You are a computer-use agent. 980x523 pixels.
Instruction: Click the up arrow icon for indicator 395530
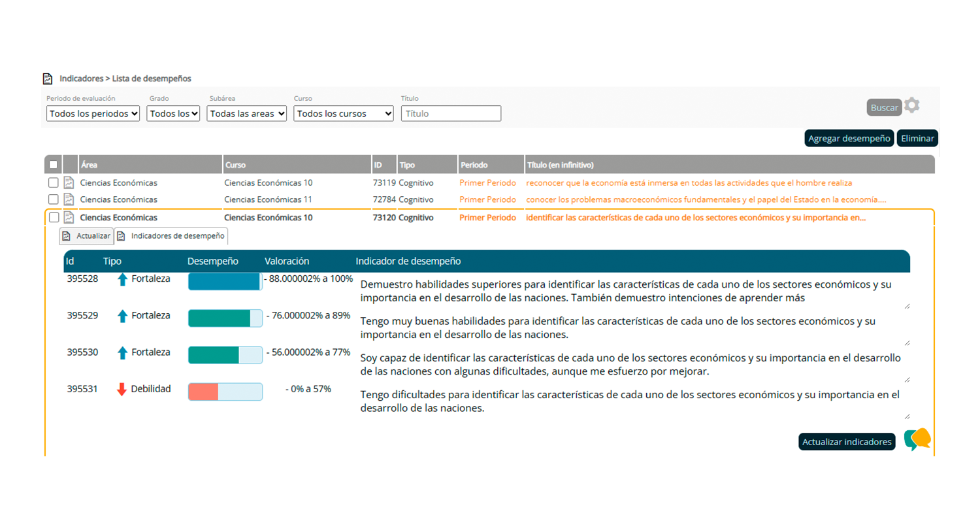point(122,353)
